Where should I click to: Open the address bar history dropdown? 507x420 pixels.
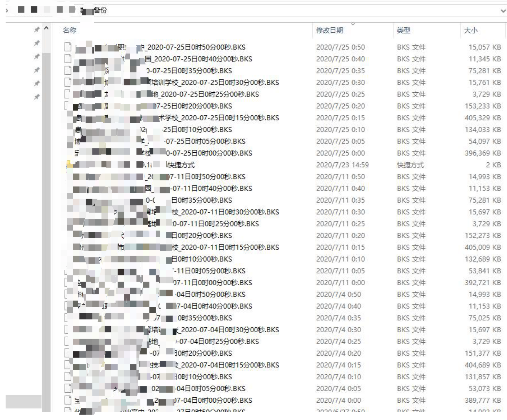click(x=503, y=11)
